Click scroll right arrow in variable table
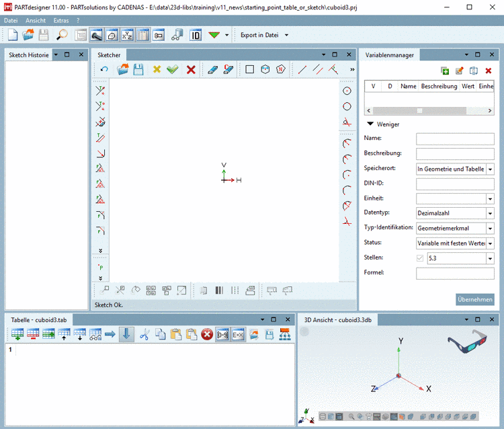The width and height of the screenshot is (504, 429). point(489,110)
